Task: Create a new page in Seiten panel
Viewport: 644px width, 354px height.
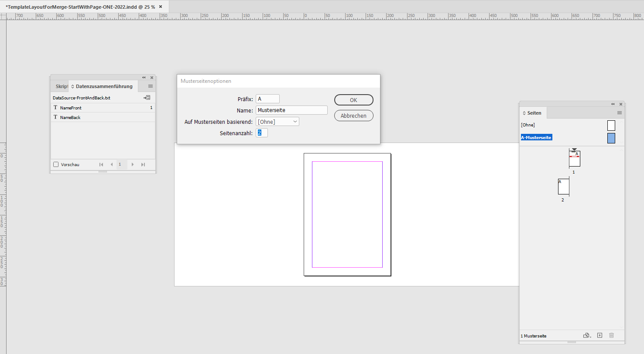Action: click(599, 335)
